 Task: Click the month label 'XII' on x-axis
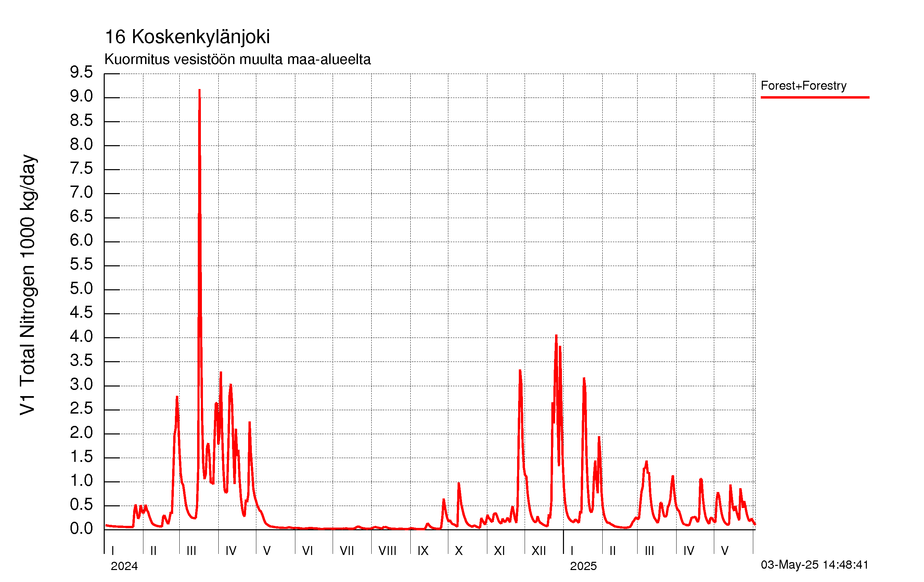pyautogui.click(x=538, y=551)
